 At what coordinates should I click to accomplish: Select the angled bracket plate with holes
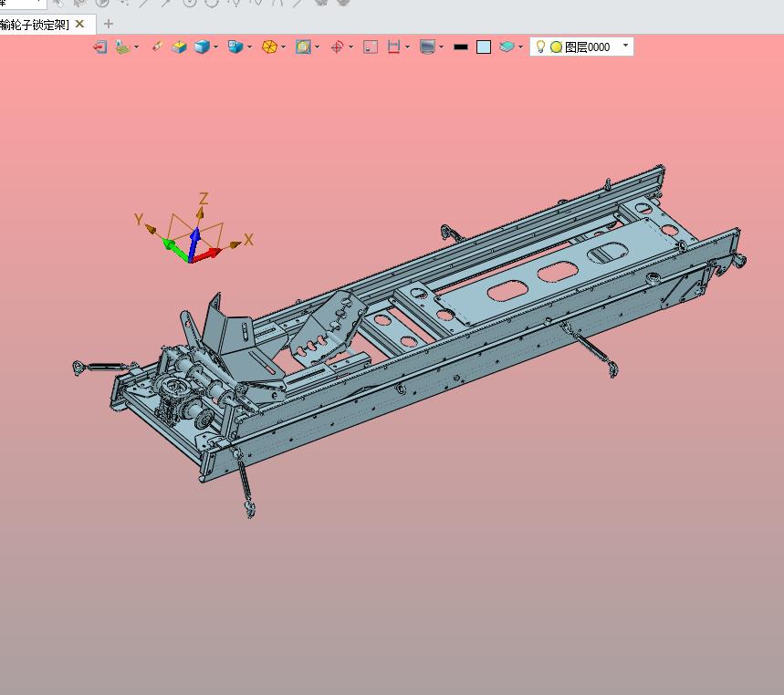coord(328,327)
